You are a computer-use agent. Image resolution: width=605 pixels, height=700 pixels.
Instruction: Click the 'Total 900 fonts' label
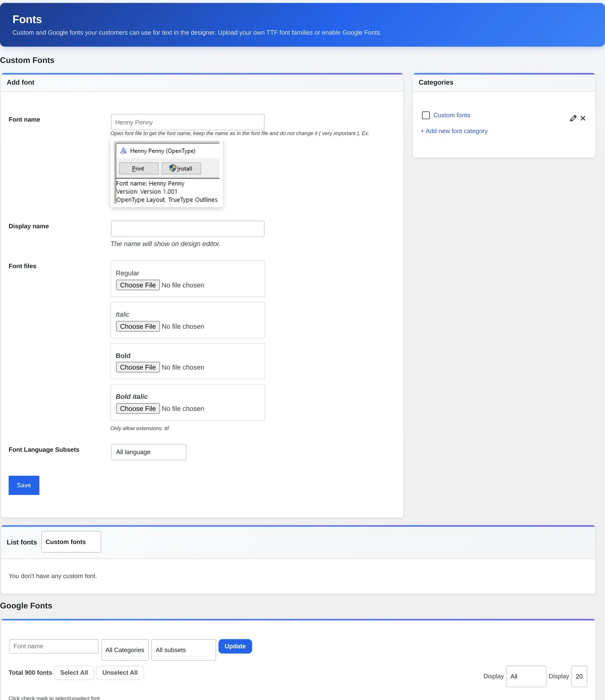pos(30,673)
